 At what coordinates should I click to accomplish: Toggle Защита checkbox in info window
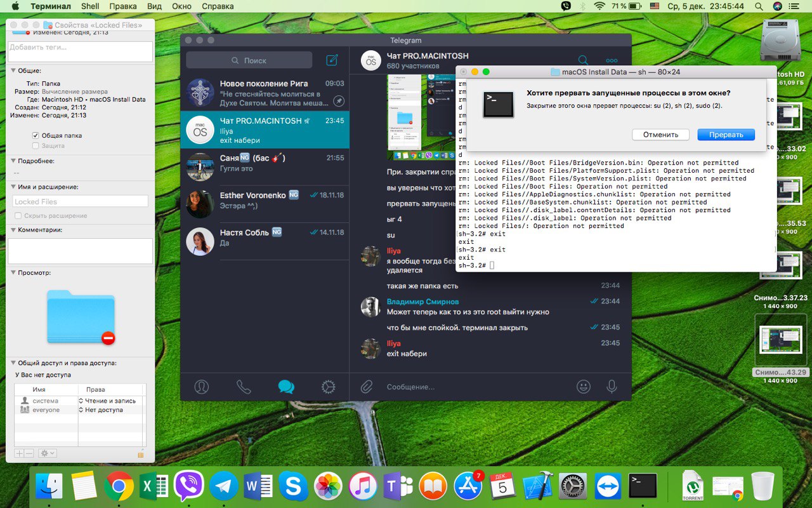click(36, 145)
